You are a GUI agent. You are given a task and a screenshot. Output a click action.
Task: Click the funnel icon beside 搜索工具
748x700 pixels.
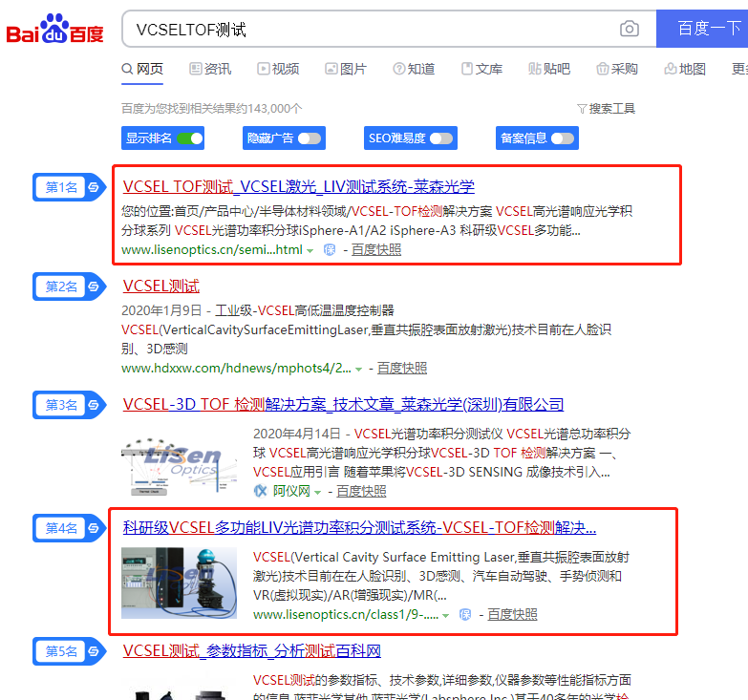(582, 109)
